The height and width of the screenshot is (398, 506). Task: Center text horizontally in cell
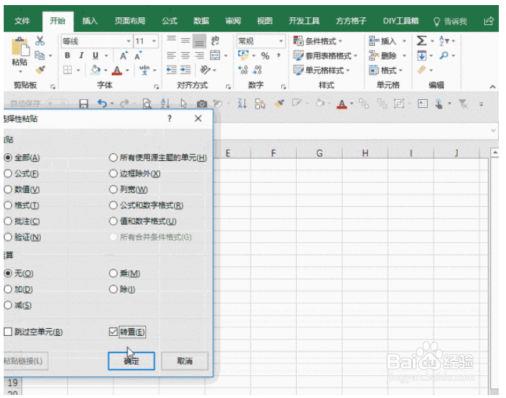185,55
